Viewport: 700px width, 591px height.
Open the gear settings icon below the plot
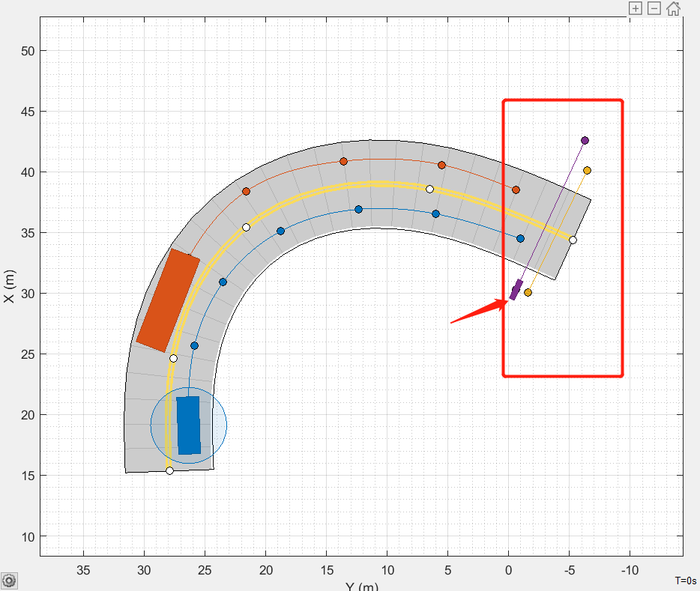(x=9, y=581)
